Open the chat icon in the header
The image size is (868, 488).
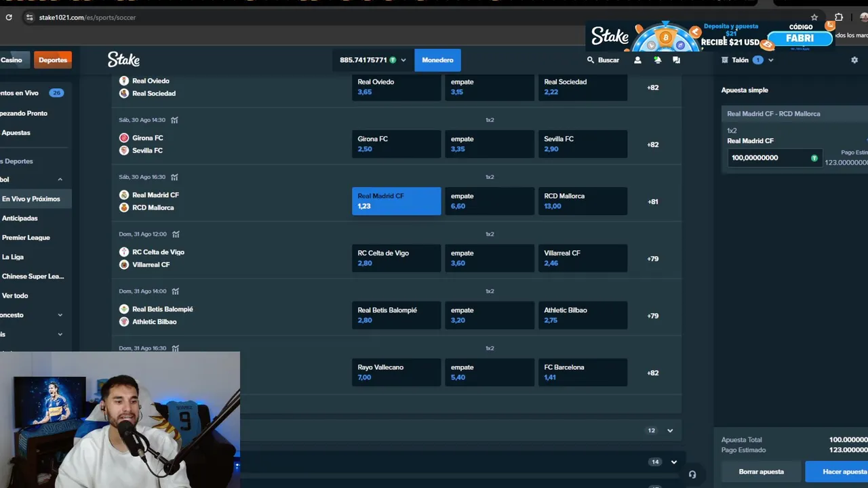[676, 60]
